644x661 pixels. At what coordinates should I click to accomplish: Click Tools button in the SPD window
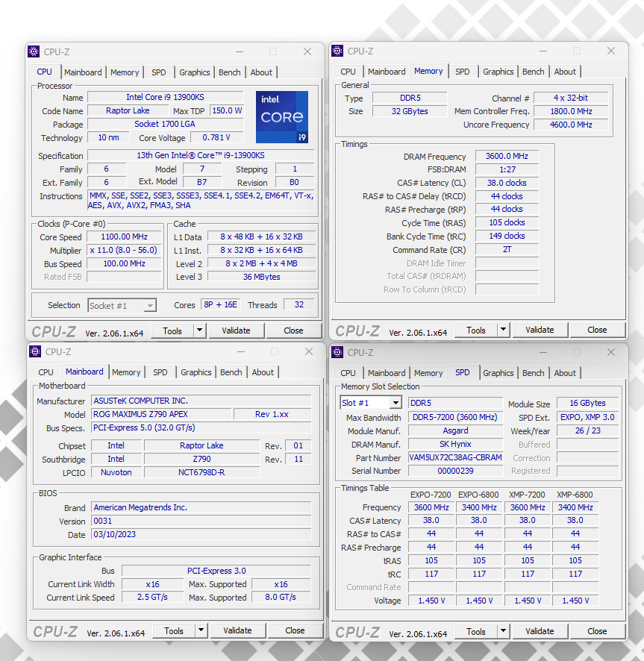click(x=476, y=631)
